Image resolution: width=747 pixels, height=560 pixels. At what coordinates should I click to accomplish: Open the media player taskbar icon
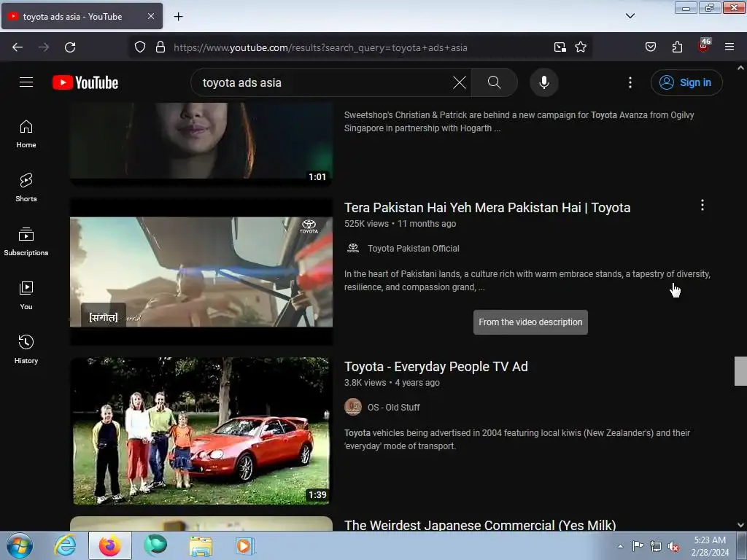pyautogui.click(x=245, y=545)
